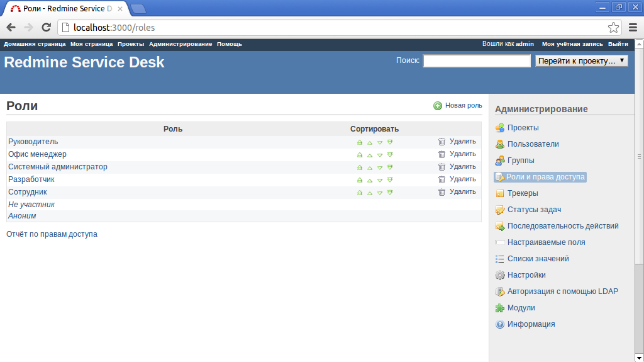Open Моя страница in top menu
Viewport: 644px width, 362px height.
(92, 44)
